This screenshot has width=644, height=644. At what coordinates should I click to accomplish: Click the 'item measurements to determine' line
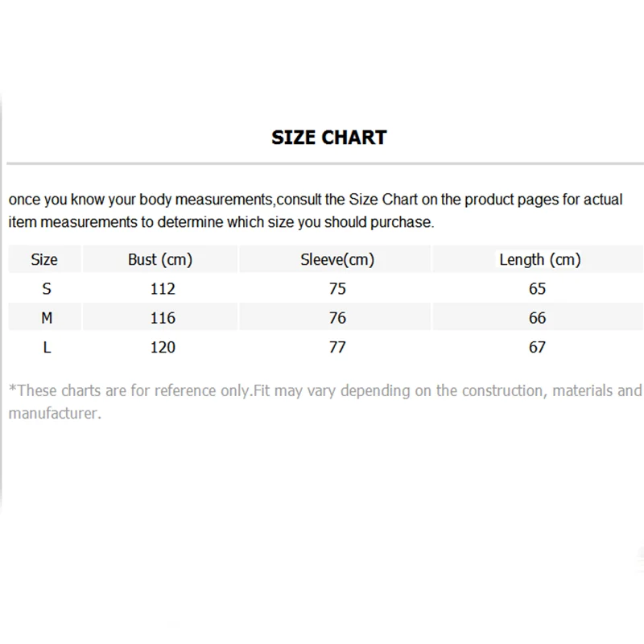(221, 222)
